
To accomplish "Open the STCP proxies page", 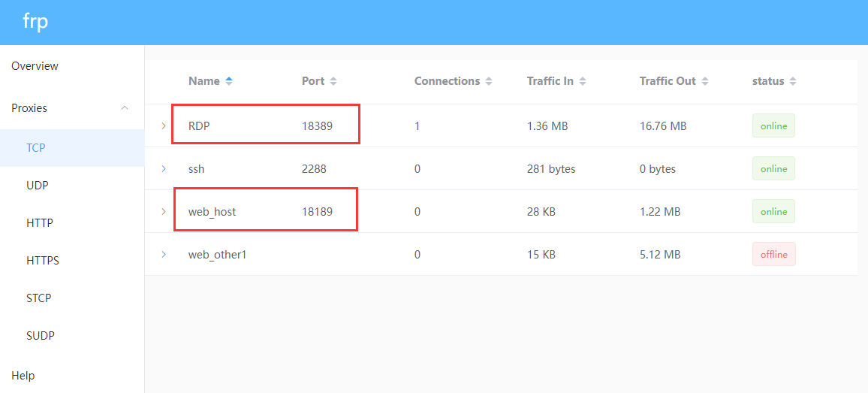I will pyautogui.click(x=39, y=298).
